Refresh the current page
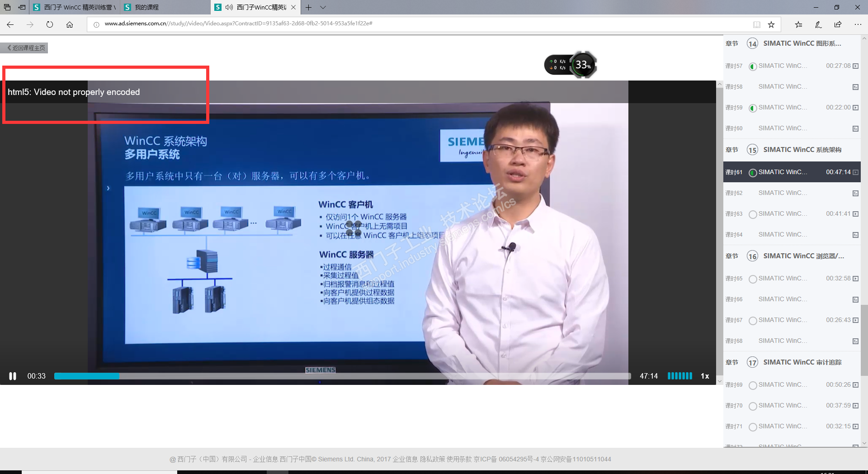Viewport: 868px width, 474px height. 50,24
